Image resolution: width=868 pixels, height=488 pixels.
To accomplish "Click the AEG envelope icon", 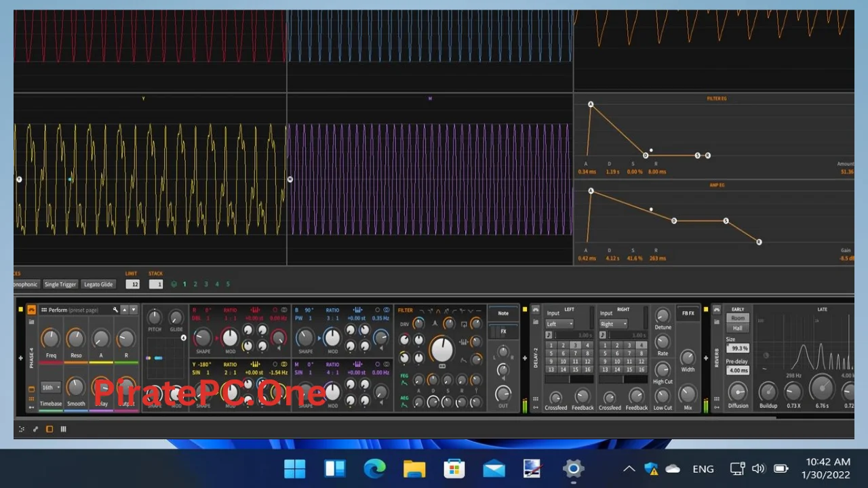I will [x=404, y=405].
